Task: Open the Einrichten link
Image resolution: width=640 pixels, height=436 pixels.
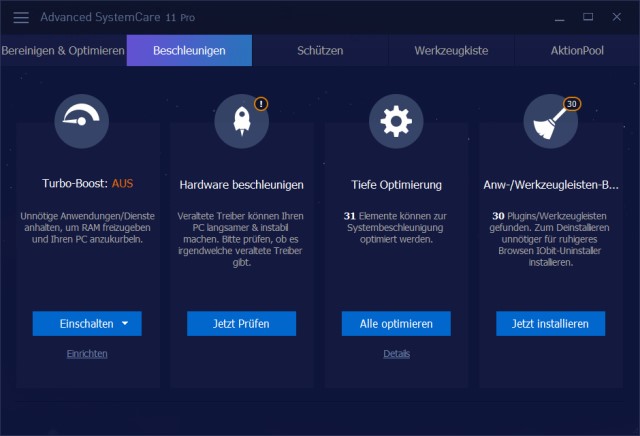Action: (x=87, y=354)
